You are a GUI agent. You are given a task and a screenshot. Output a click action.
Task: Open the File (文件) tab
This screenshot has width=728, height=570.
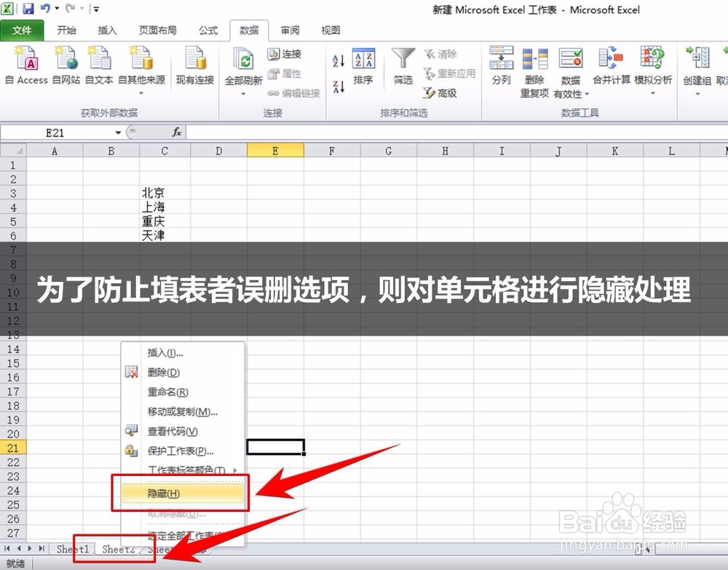22,31
